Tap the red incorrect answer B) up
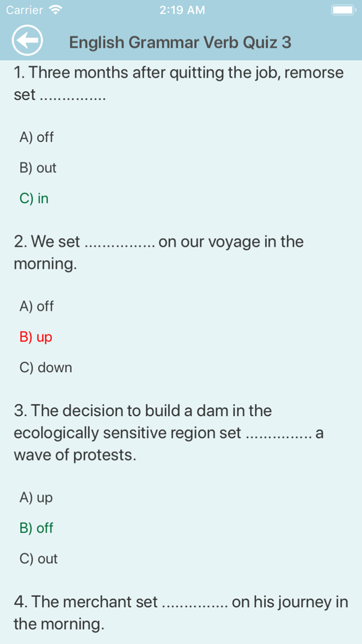 [x=35, y=337]
